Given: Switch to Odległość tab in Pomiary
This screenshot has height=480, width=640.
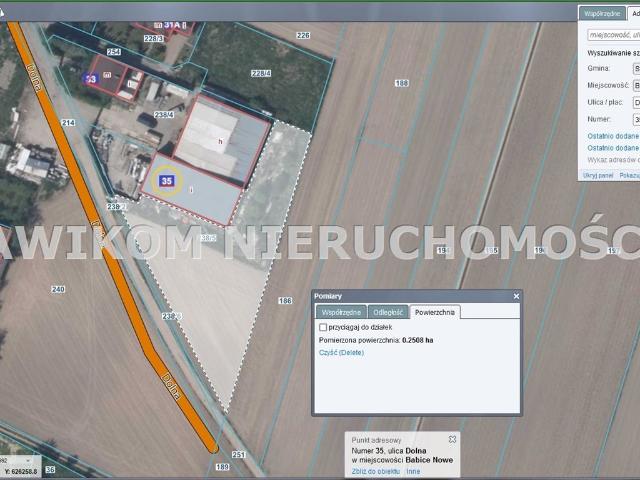Looking at the screenshot, I should click(388, 312).
